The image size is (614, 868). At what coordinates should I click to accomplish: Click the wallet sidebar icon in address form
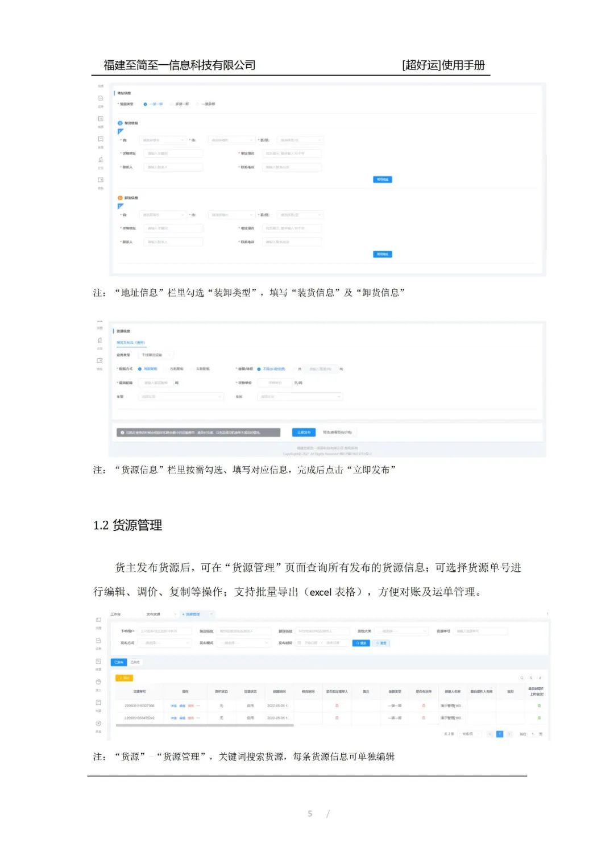click(101, 180)
